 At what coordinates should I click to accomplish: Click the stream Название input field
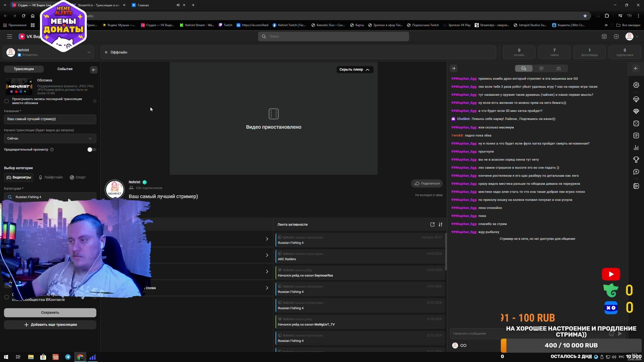50,119
